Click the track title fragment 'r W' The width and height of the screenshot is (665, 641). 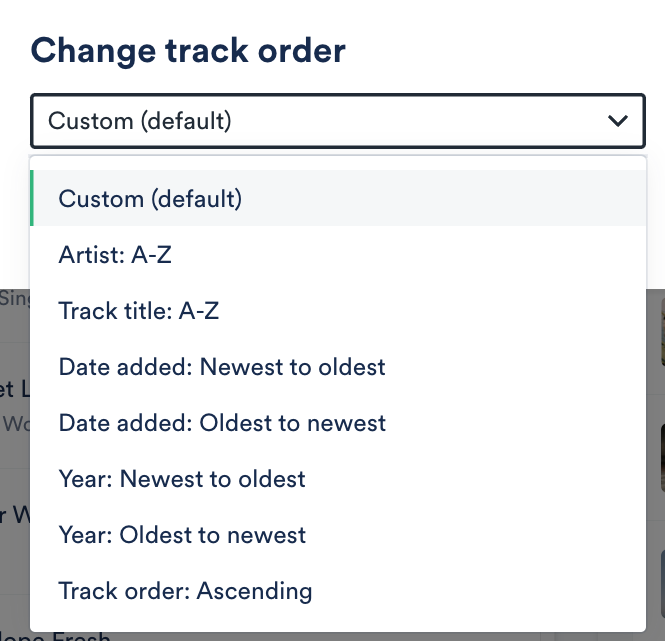[x=12, y=516]
